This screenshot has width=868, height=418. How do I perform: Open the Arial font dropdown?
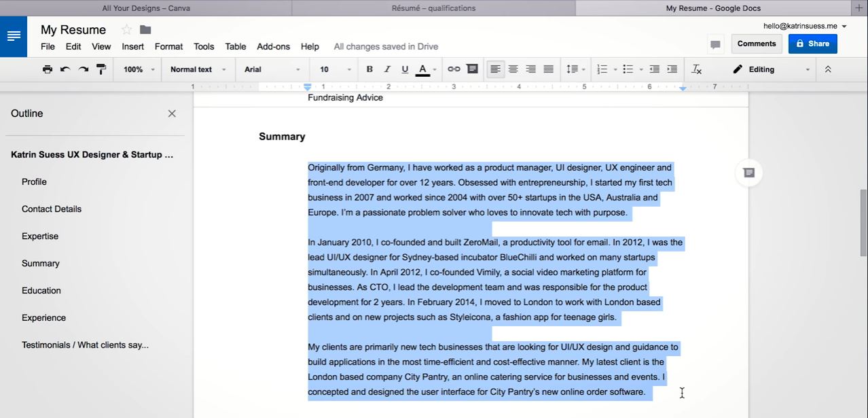(272, 69)
